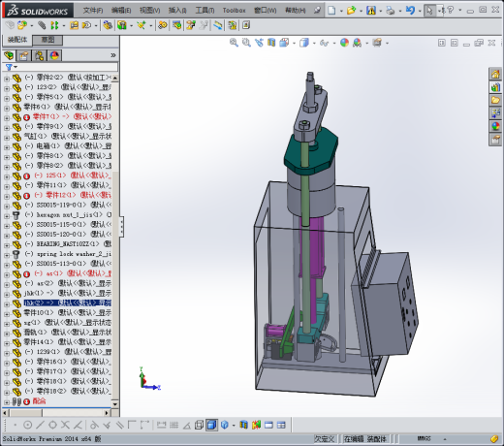Open the DisplayManager color ball tab

tap(54, 55)
